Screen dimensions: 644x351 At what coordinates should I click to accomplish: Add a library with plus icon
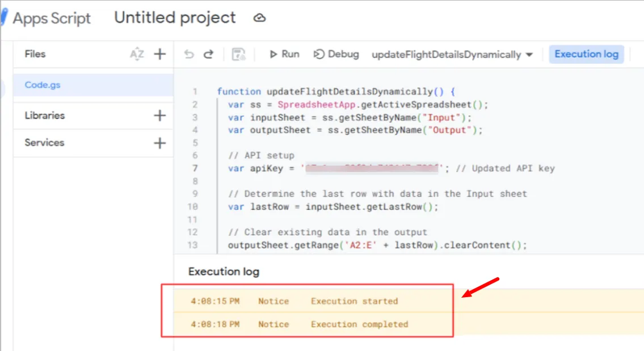pos(160,115)
